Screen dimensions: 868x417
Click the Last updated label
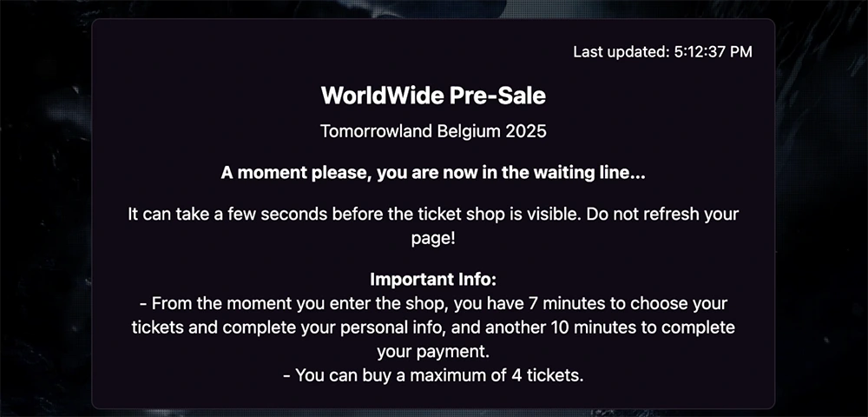point(621,52)
